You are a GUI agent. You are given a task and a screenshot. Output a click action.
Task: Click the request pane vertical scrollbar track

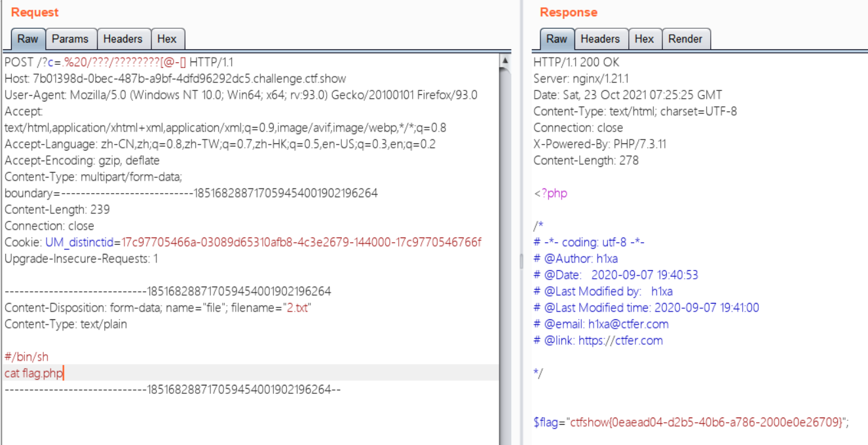tap(505, 255)
